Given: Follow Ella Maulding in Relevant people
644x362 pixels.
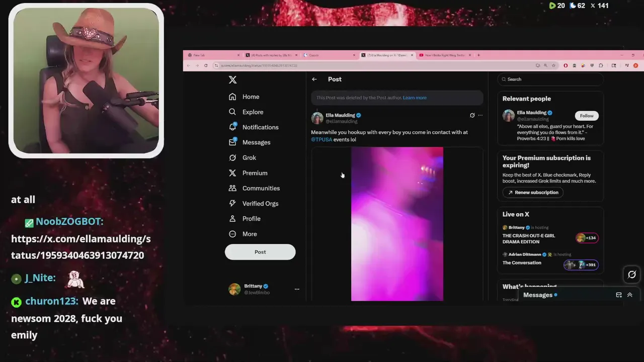Looking at the screenshot, I should pos(587,116).
